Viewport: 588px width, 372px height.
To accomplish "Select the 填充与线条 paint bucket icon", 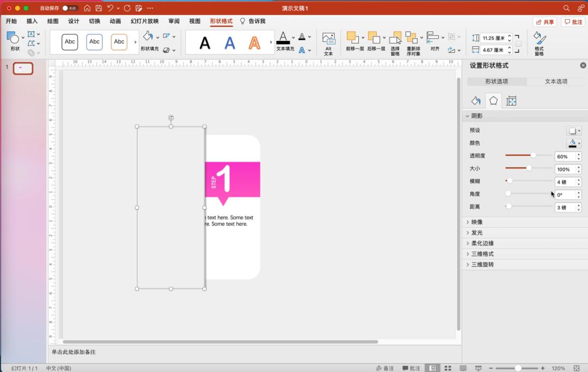I will [475, 100].
